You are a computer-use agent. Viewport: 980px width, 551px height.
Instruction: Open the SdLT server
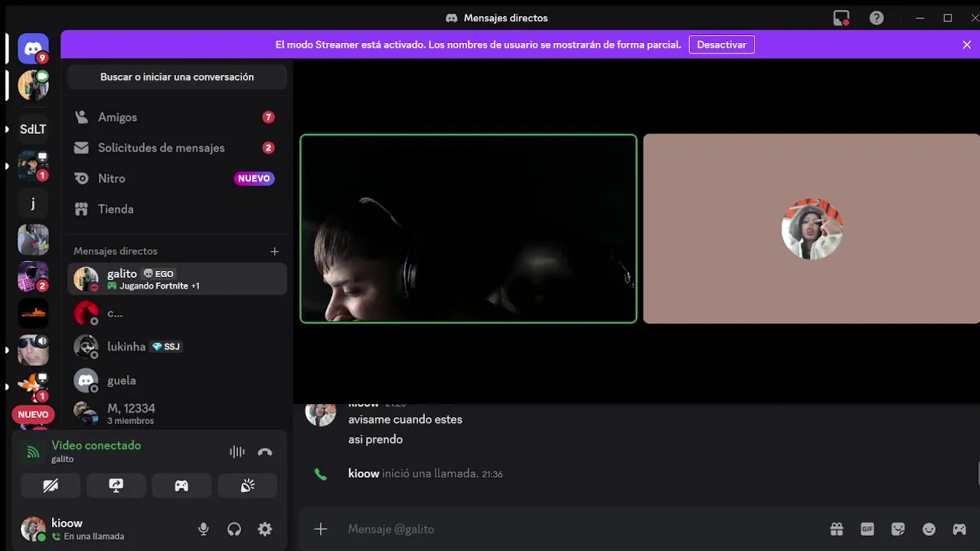click(x=33, y=129)
